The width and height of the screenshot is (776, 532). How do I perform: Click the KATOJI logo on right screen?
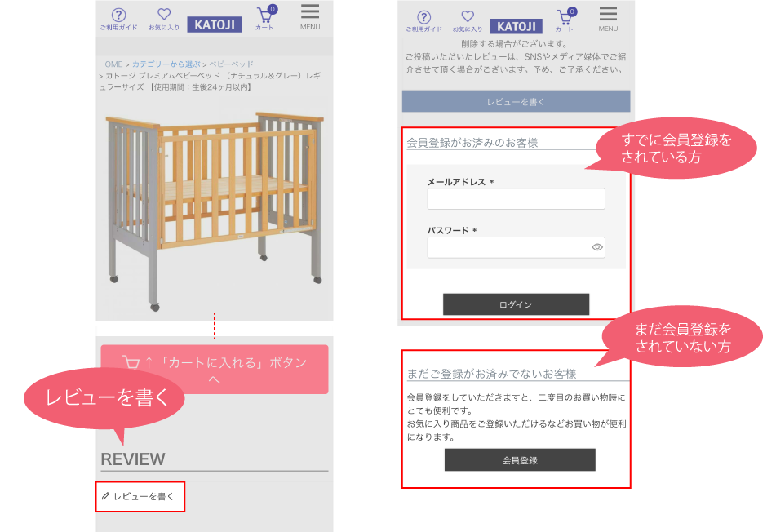(x=516, y=26)
